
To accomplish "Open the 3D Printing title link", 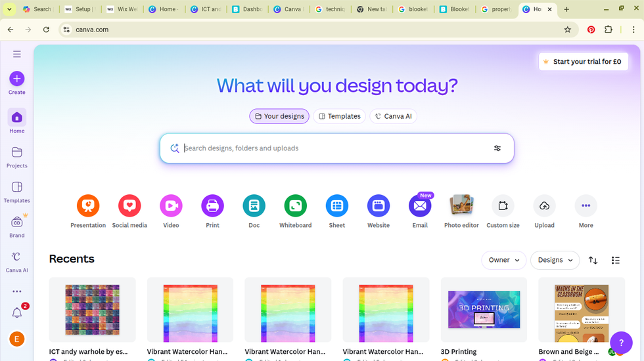I will click(459, 352).
